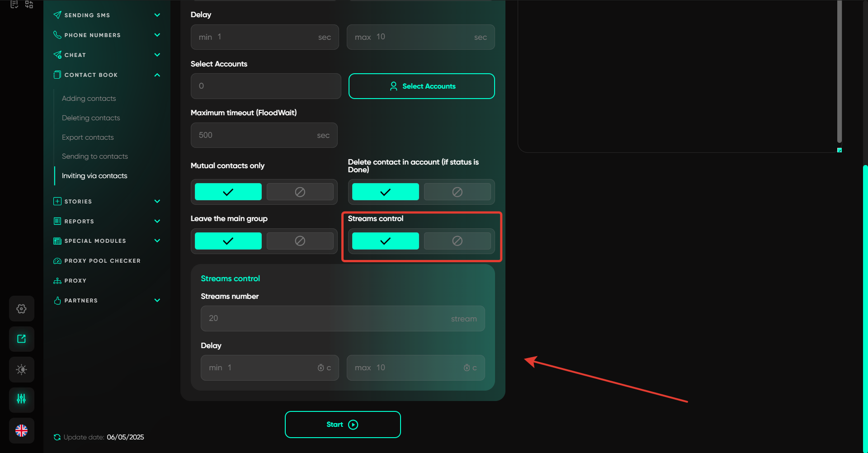The image size is (868, 453).
Task: Click the vertical scrollbar of log panel
Action: (x=839, y=72)
